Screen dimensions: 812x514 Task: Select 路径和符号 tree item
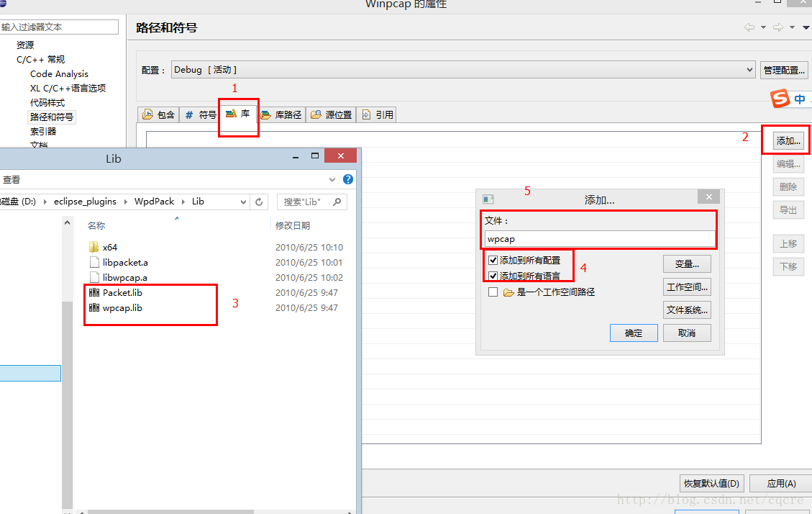(51, 117)
